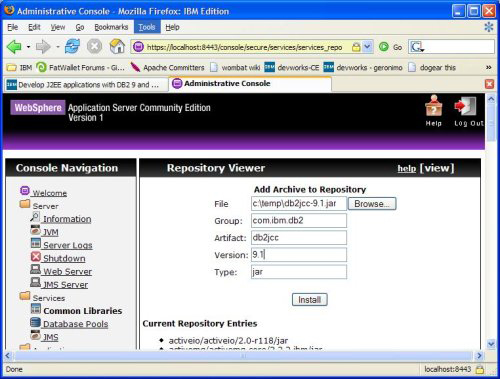Click the lock icon in address bar
This screenshot has width=500, height=379.
tap(356, 47)
